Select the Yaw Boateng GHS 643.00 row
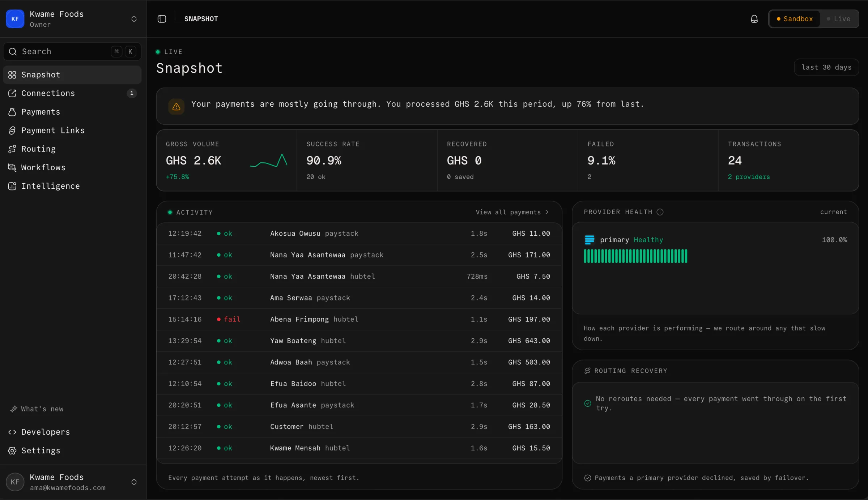 [359, 341]
